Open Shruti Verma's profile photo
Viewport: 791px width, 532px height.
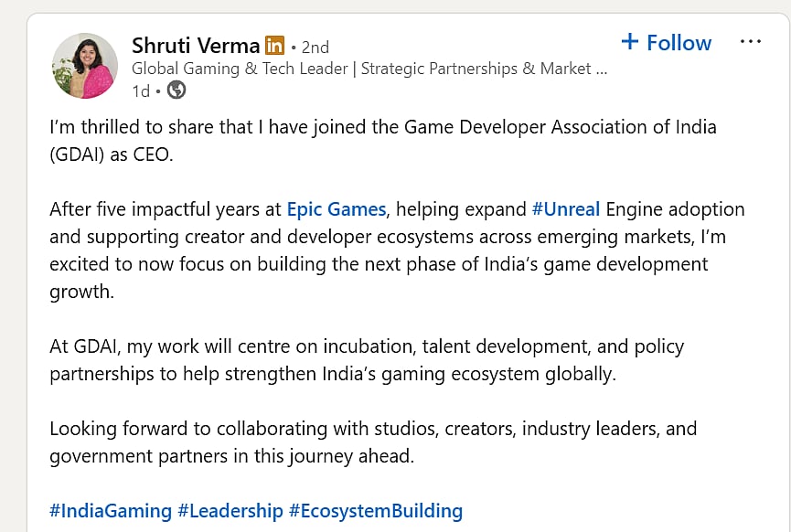tap(85, 66)
